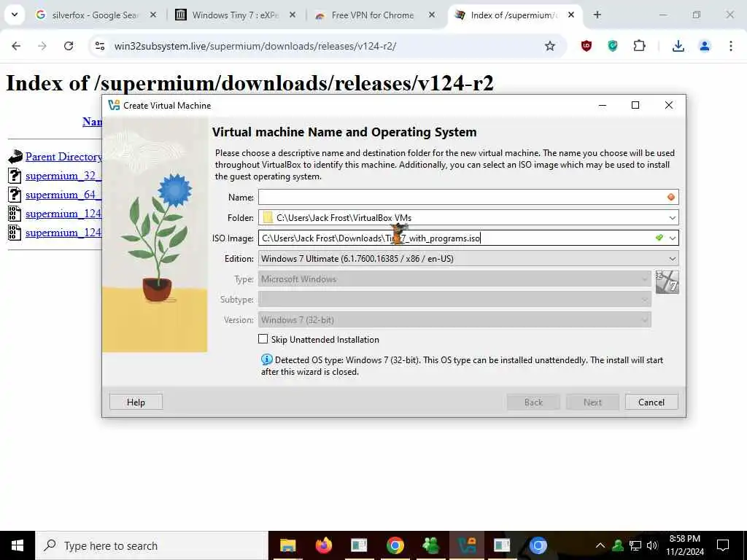Image resolution: width=747 pixels, height=560 pixels.
Task: Open Chrome three-dot menu
Action: click(730, 46)
